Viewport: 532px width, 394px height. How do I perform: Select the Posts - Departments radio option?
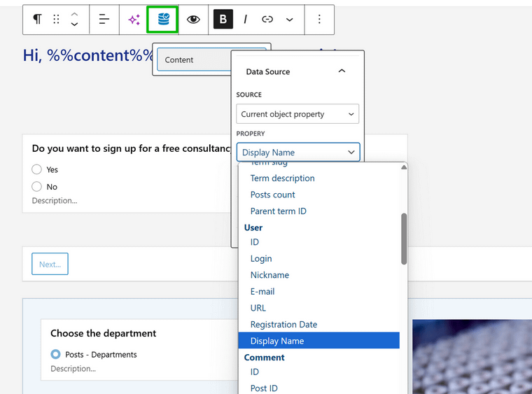[x=56, y=355]
